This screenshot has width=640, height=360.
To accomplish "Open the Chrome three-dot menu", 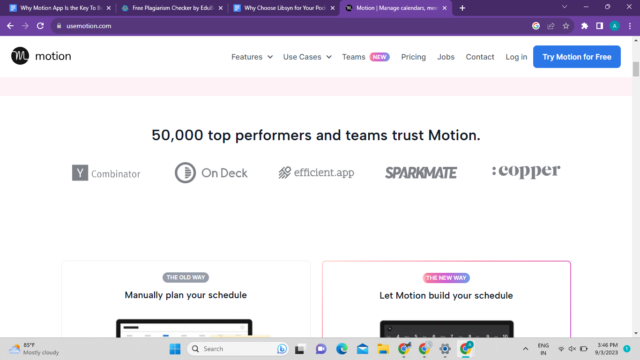I will (630, 26).
